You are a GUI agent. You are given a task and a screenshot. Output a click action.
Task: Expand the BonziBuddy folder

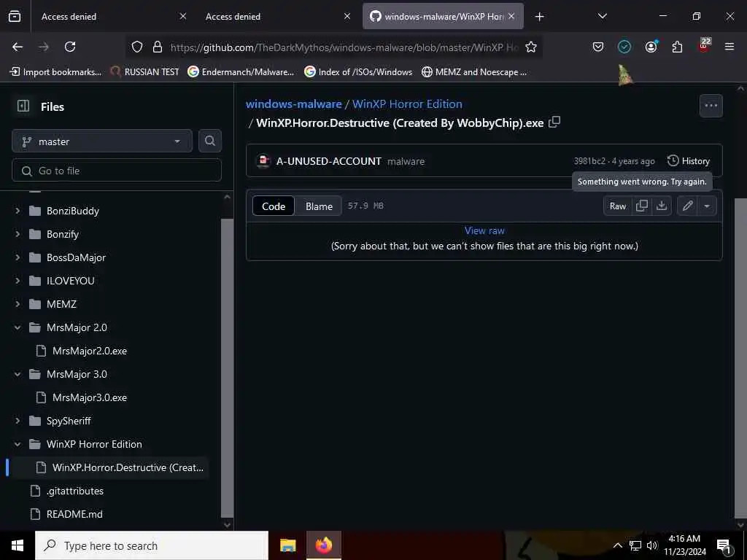(x=18, y=211)
